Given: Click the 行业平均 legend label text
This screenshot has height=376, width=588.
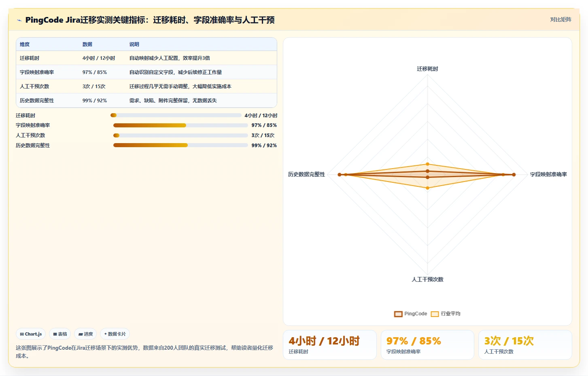Looking at the screenshot, I should (450, 314).
